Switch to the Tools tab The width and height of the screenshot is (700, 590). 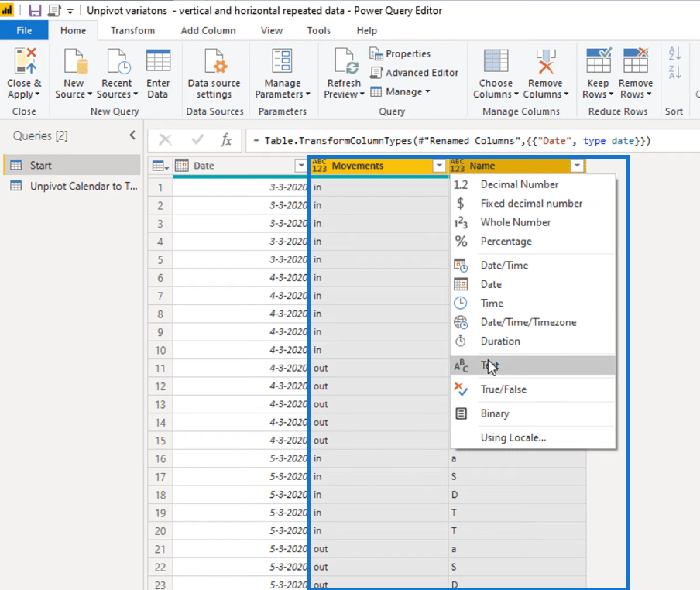coord(319,30)
